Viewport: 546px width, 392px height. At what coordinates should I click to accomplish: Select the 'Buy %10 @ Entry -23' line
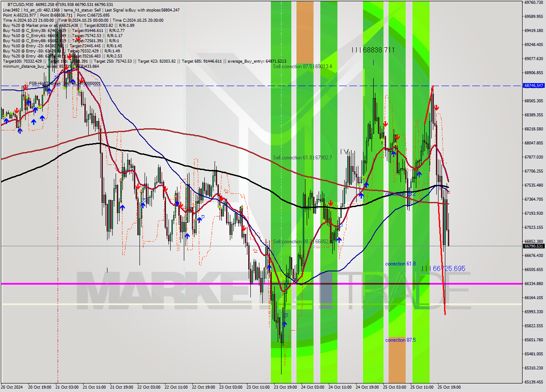click(62, 46)
